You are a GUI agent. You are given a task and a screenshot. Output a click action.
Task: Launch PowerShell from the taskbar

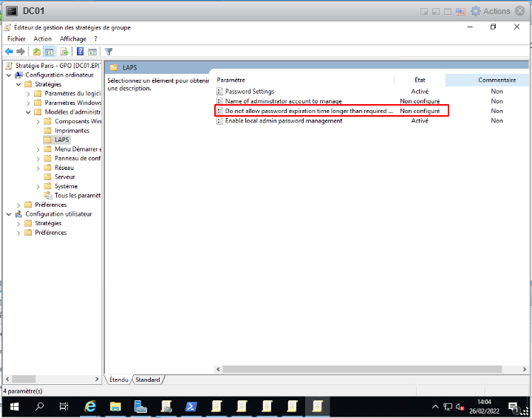tap(190, 406)
